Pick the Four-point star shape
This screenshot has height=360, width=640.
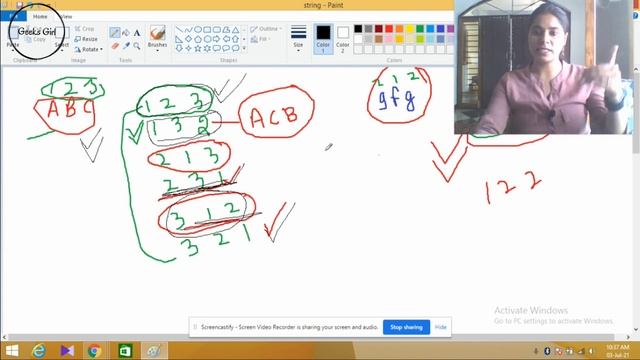click(x=189, y=48)
